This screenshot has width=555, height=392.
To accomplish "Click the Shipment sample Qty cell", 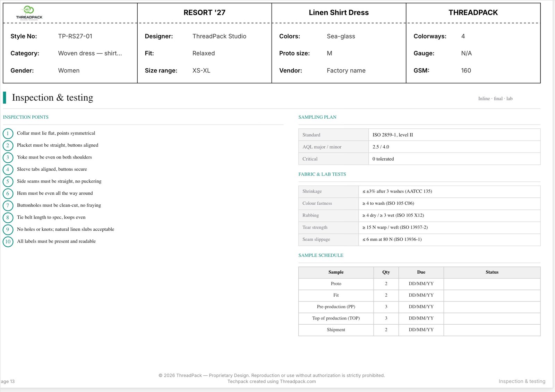I will (386, 330).
